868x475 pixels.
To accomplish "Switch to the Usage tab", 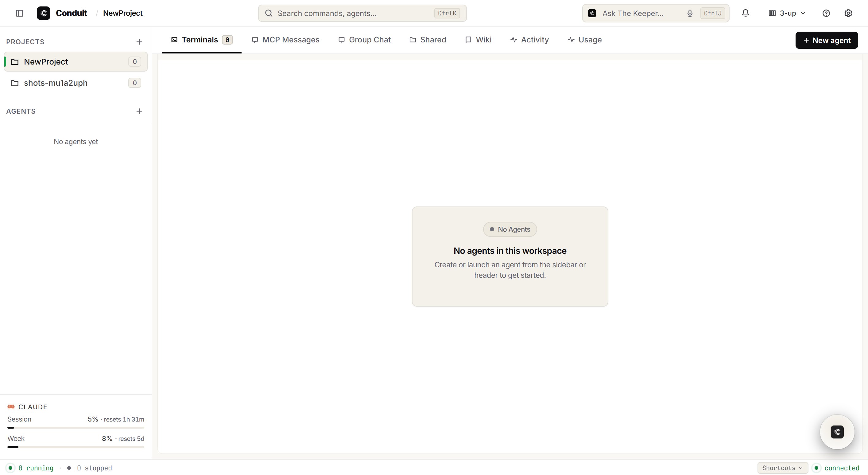I will click(585, 40).
